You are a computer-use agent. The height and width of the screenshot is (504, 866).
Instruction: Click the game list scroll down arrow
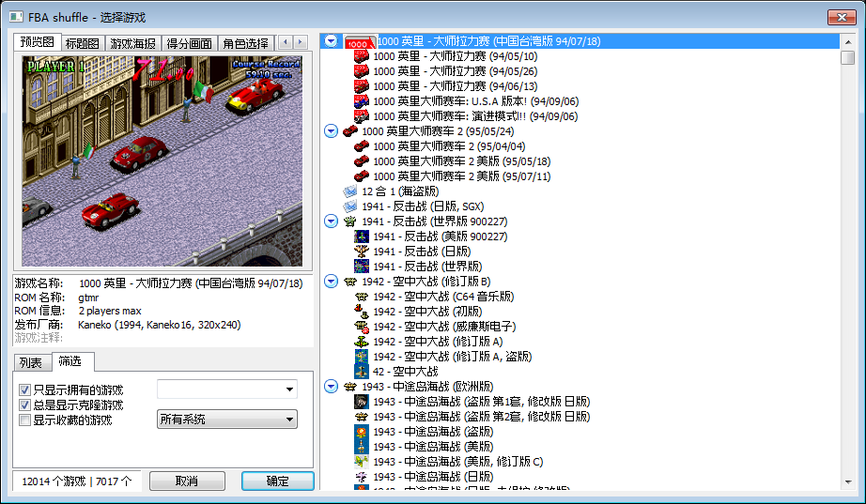pos(848,481)
